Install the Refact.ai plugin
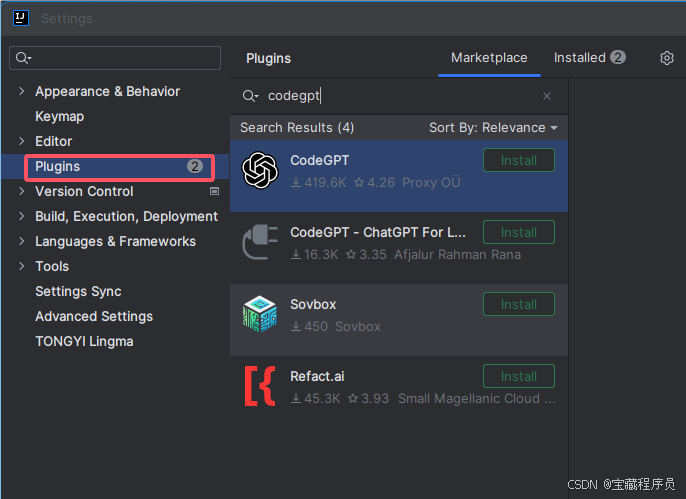Viewport: 686px width, 499px height. pos(518,376)
